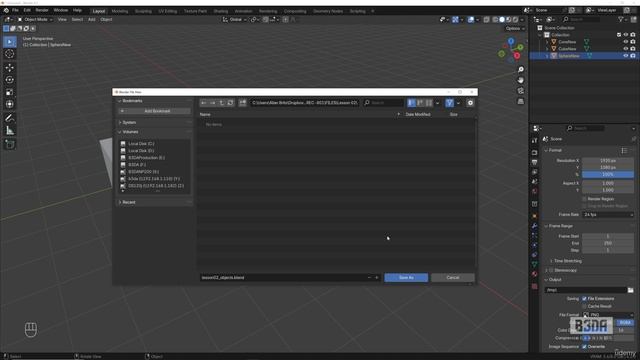
Task: Enable the Render Region checkbox
Action: click(584, 199)
